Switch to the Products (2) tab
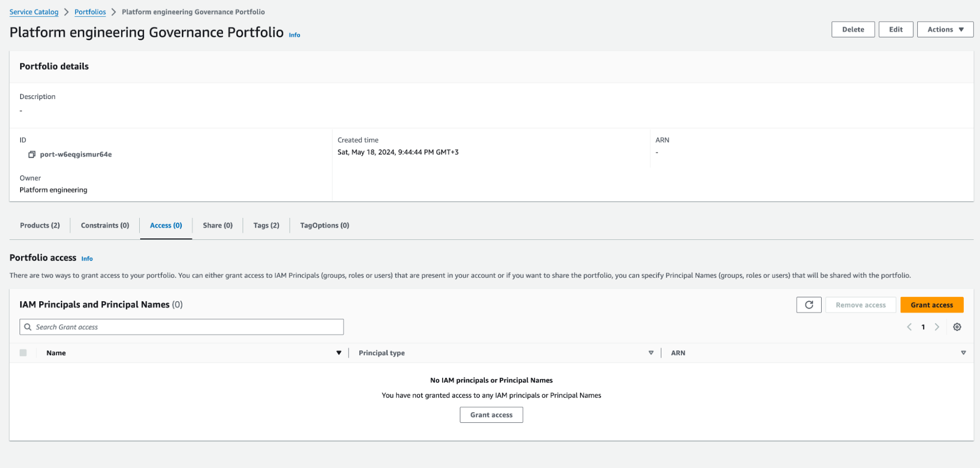 [40, 225]
